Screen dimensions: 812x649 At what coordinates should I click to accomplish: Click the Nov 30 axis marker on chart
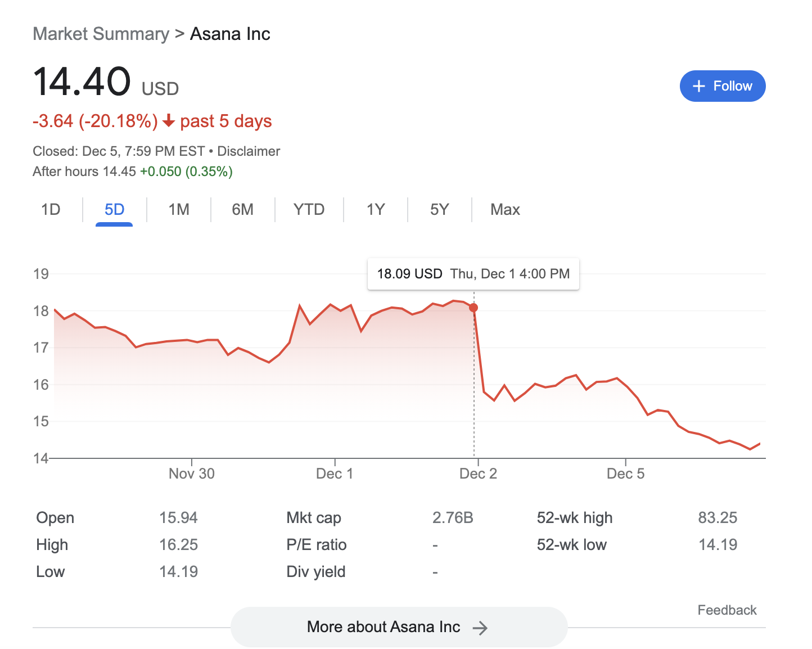(192, 474)
